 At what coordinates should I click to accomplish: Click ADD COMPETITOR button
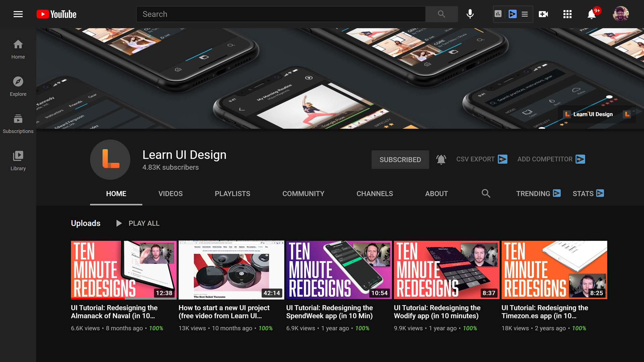tap(551, 159)
